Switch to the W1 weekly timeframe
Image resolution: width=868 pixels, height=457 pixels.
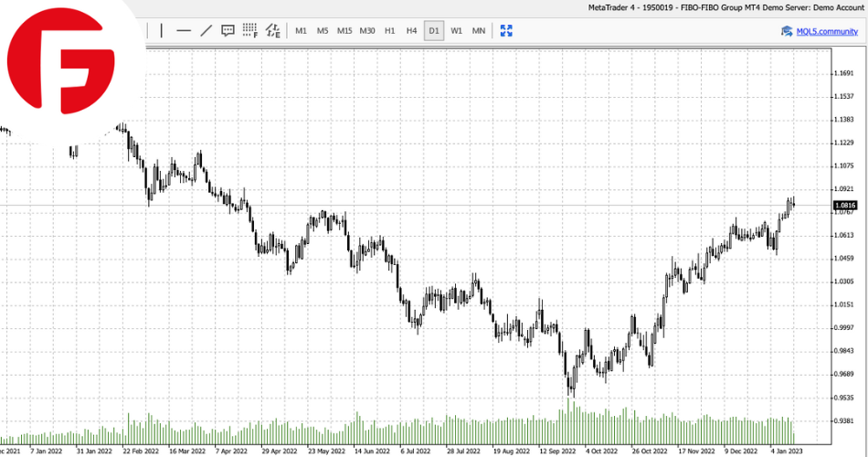[x=457, y=31]
